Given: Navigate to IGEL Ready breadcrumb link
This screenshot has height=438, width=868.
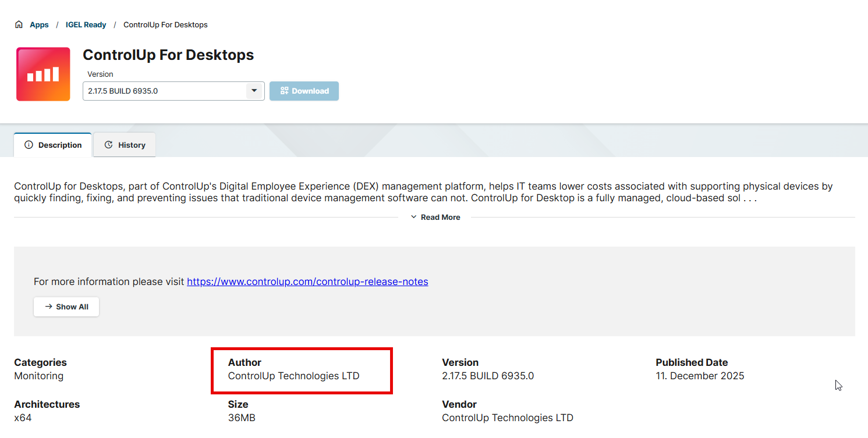Looking at the screenshot, I should click(x=86, y=24).
